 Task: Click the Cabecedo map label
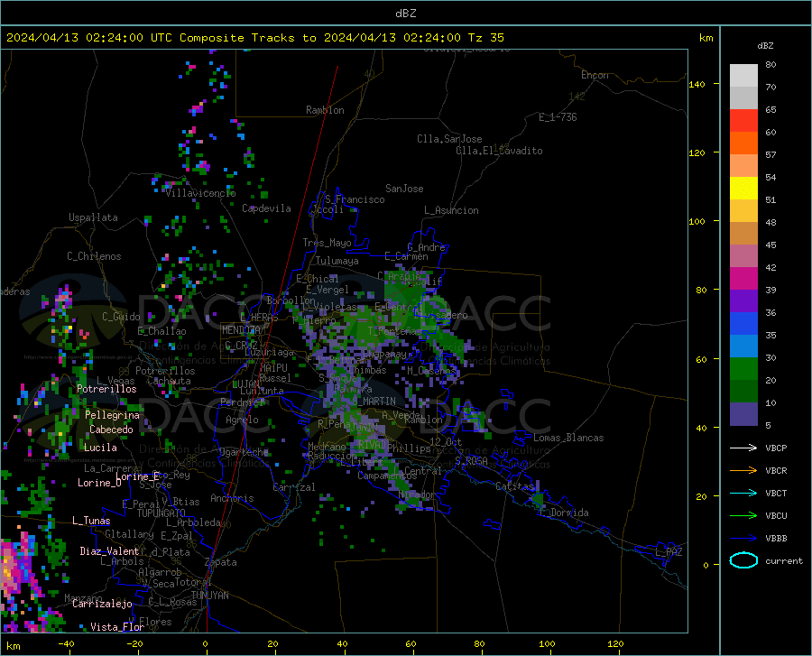(111, 430)
